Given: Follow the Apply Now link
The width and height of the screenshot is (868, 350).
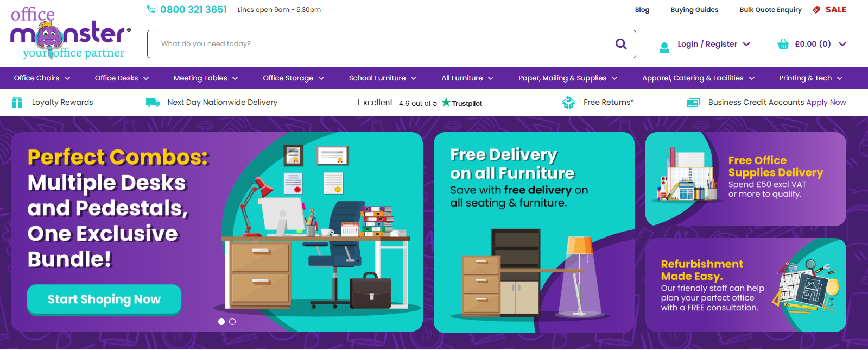Looking at the screenshot, I should [x=826, y=102].
